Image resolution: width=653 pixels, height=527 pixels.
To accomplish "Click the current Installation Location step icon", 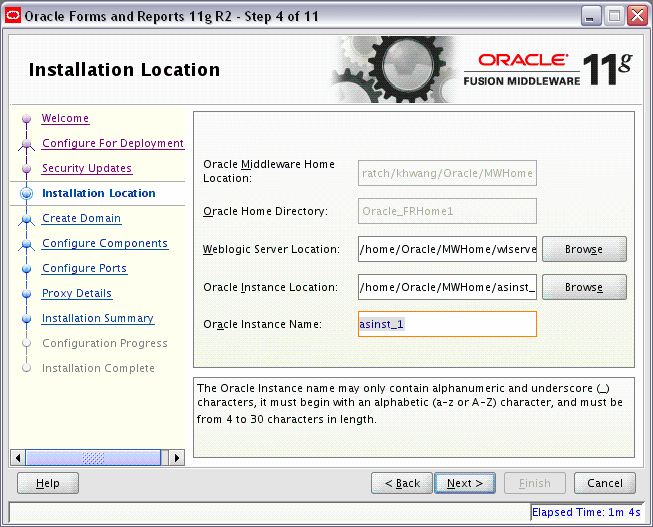I will point(27,193).
